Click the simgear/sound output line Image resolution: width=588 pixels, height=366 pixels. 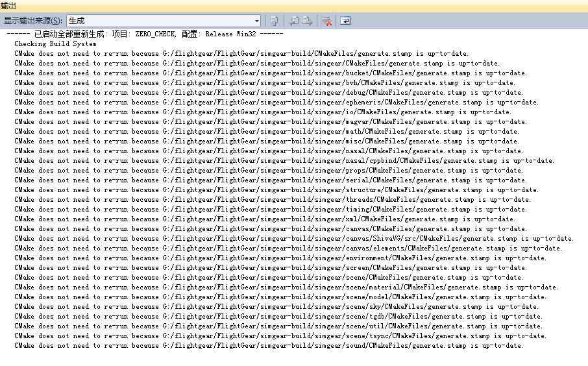269,346
